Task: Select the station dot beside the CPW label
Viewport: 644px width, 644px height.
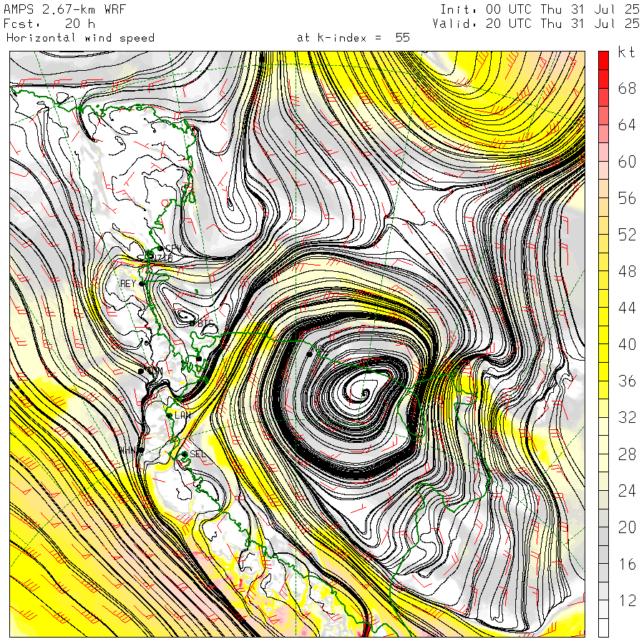Action: [160, 248]
